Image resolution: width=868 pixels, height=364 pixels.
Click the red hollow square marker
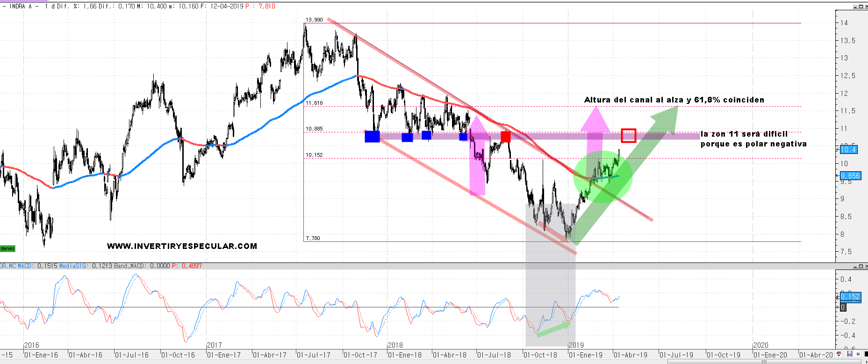(x=628, y=136)
